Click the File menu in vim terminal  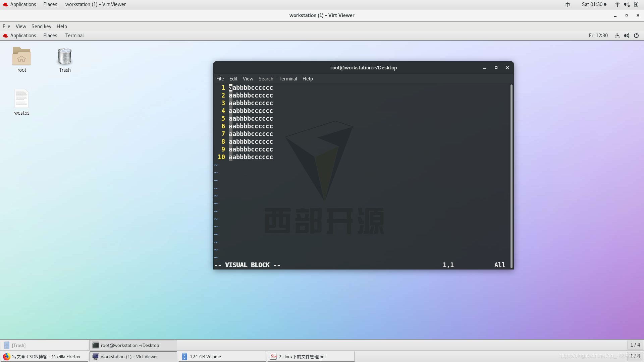220,78
